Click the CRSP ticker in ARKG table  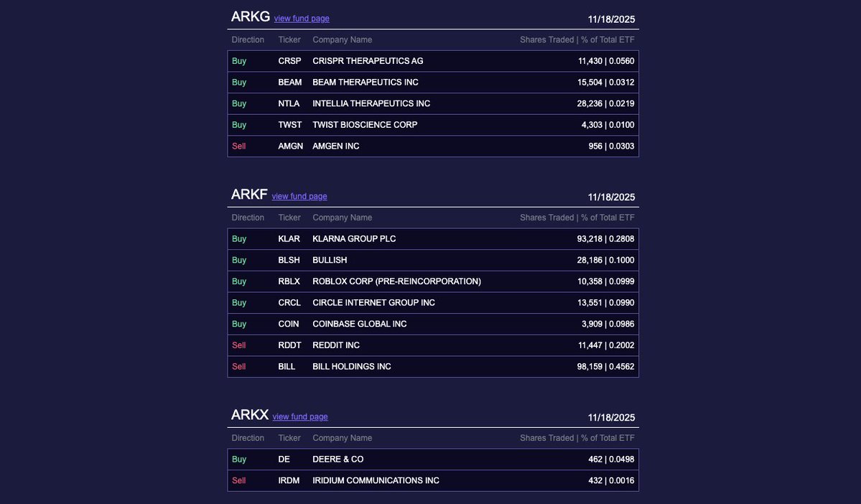(x=289, y=61)
